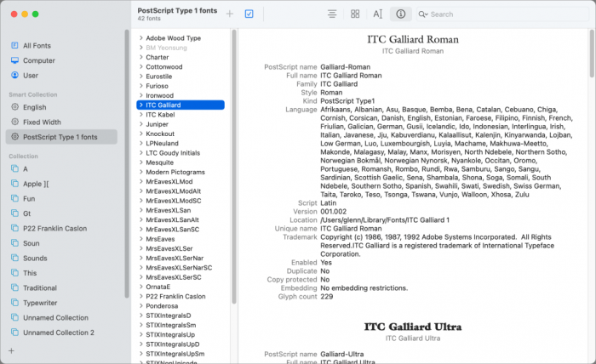
Task: Click the Computer monitor icon
Action: pyautogui.click(x=14, y=60)
